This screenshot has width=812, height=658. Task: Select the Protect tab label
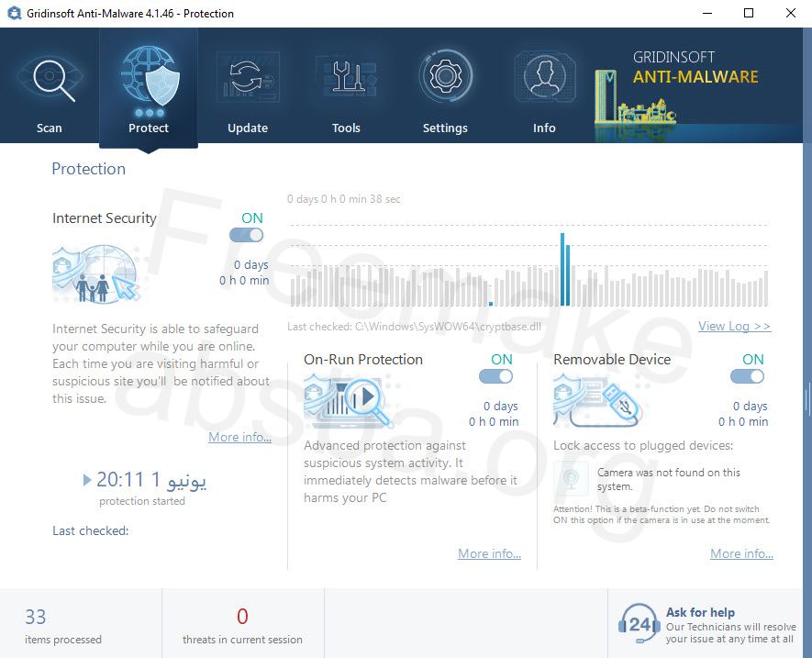tap(149, 128)
